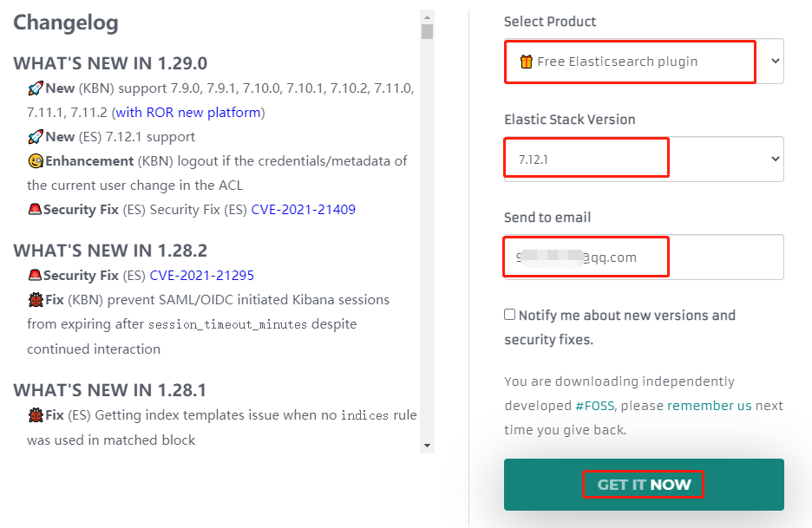Click the gift icon in Select Product

click(526, 62)
